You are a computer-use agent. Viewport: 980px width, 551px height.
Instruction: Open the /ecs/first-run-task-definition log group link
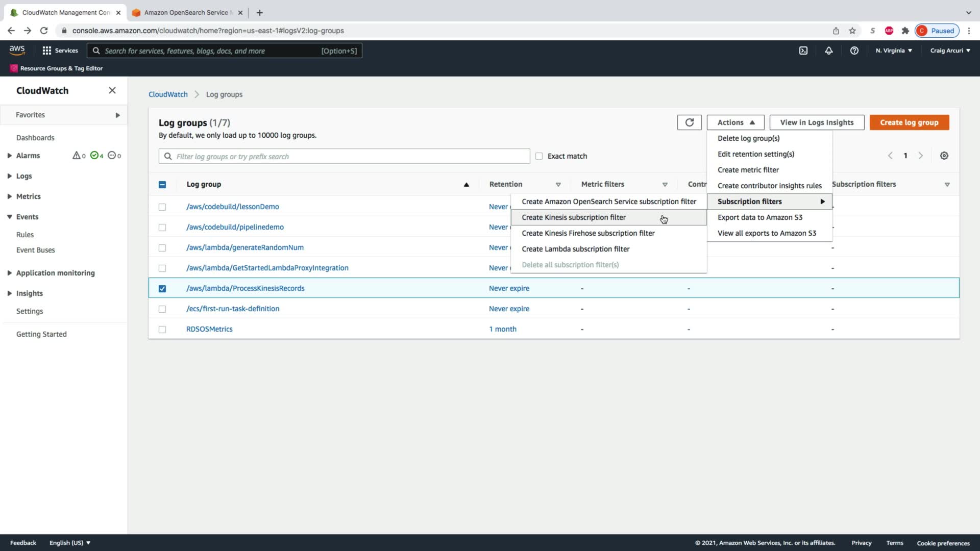point(233,309)
